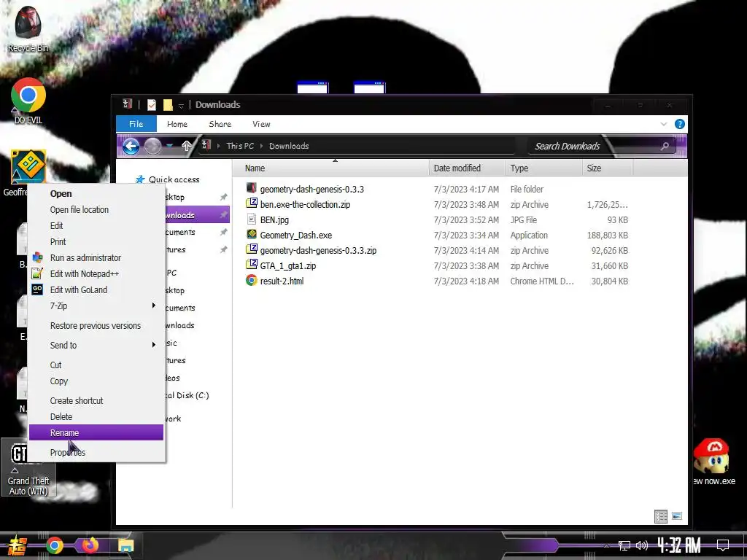Click the New Folder quick access toolbar icon
Viewport: 747px width, 560px height.
tap(168, 105)
